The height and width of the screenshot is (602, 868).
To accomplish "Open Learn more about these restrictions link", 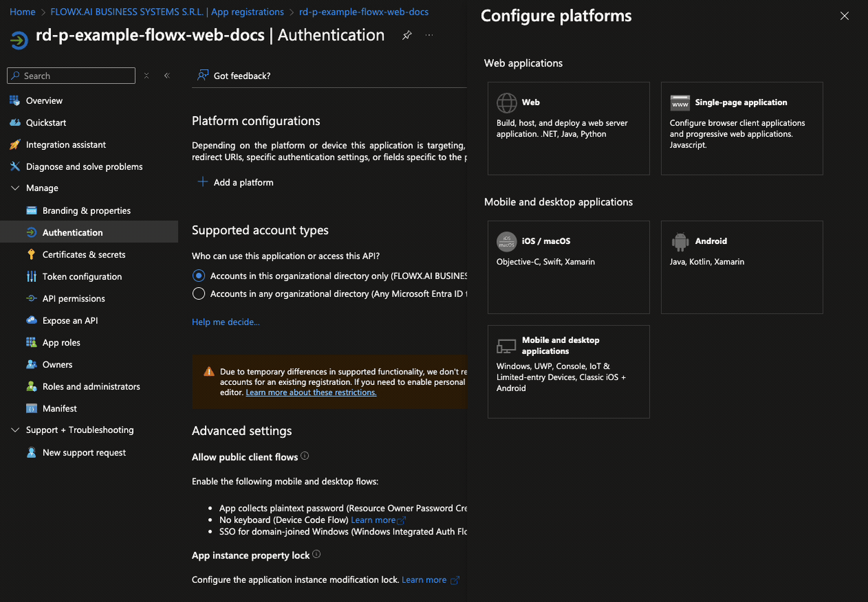I will pyautogui.click(x=311, y=392).
